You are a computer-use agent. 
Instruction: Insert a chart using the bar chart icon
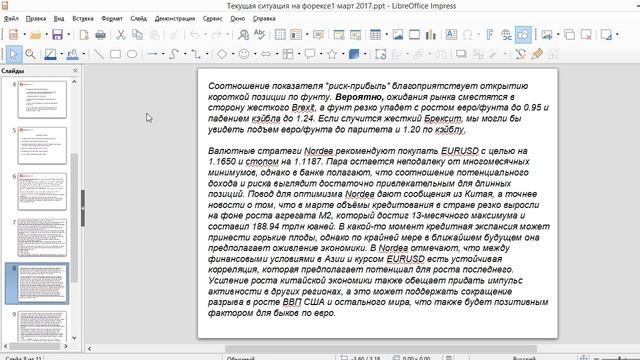[x=431, y=35]
